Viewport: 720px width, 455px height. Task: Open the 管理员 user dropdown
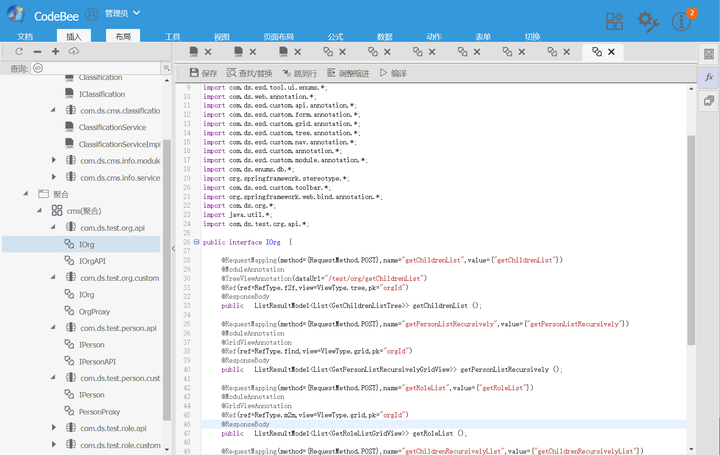[x=122, y=14]
